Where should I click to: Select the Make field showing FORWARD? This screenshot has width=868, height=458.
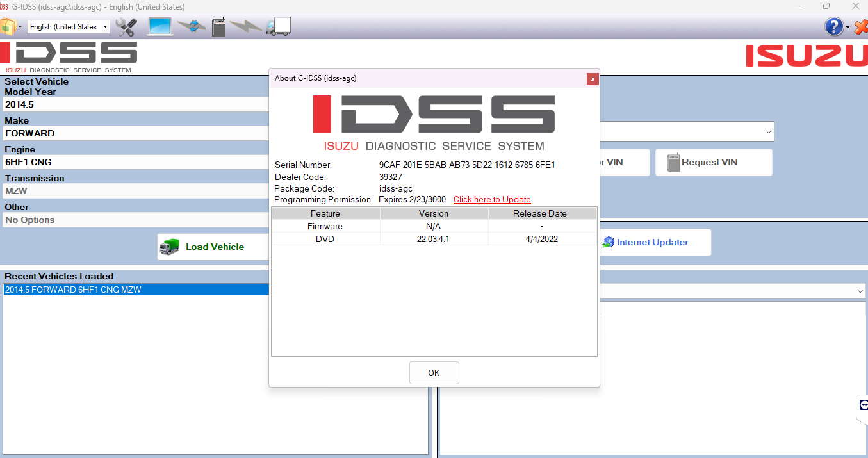(135, 133)
